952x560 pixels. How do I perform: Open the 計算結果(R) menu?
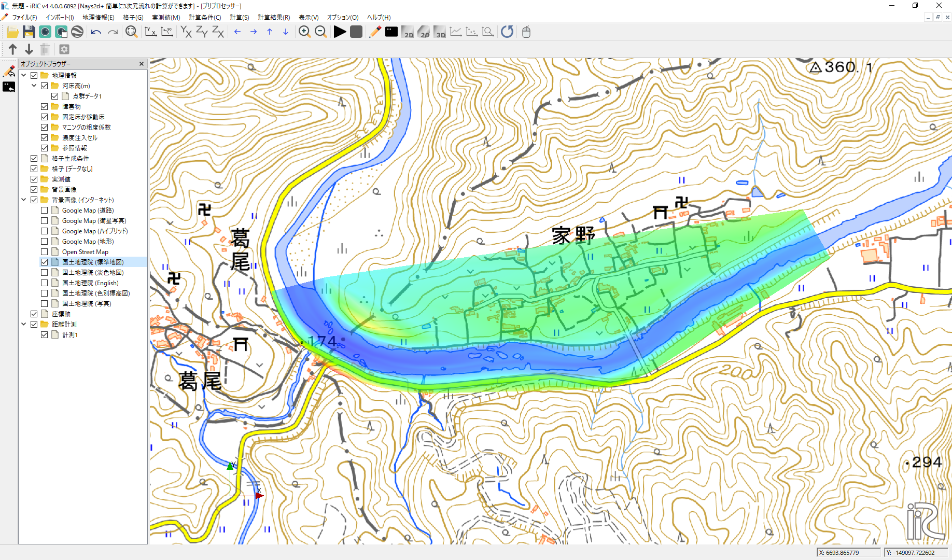point(274,18)
